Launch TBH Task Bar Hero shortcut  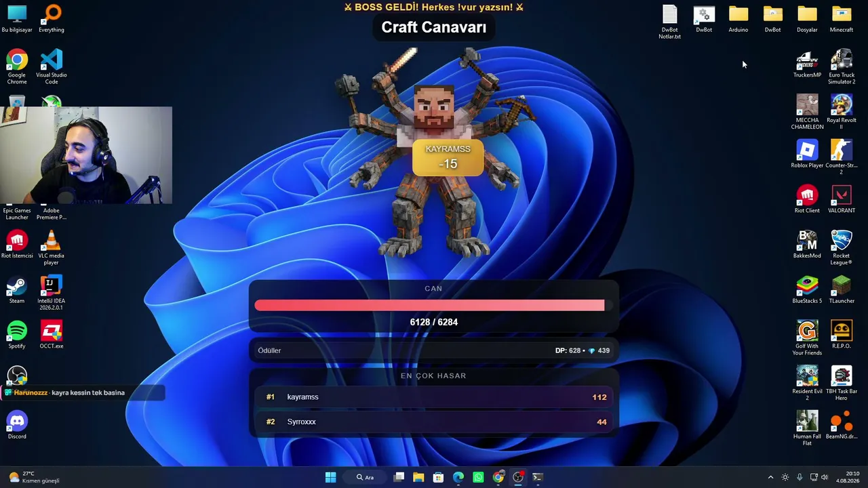842,383
